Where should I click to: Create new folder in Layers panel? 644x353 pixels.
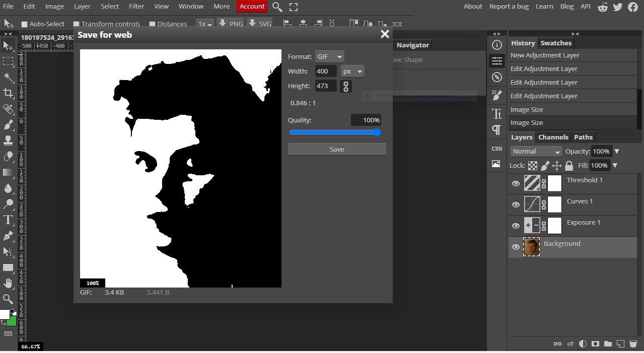click(608, 343)
